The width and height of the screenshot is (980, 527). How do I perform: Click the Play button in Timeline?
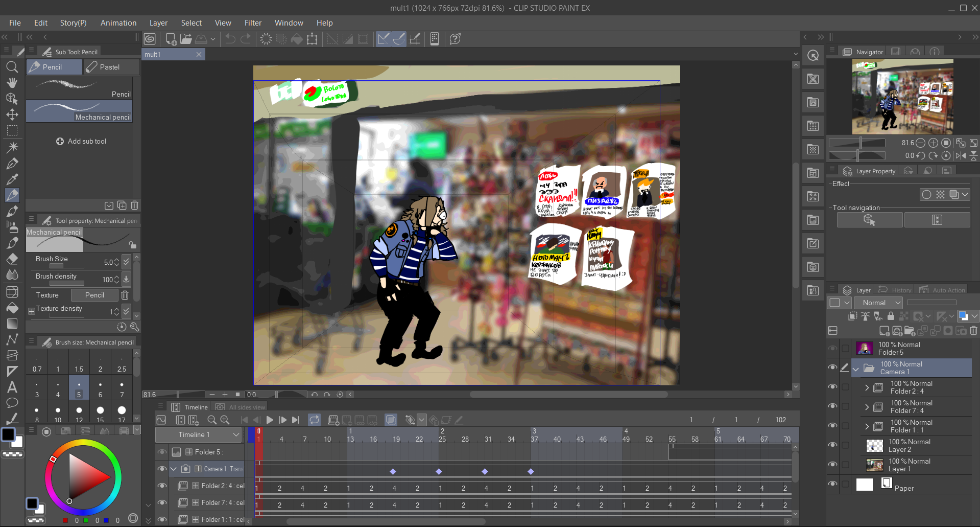[270, 420]
